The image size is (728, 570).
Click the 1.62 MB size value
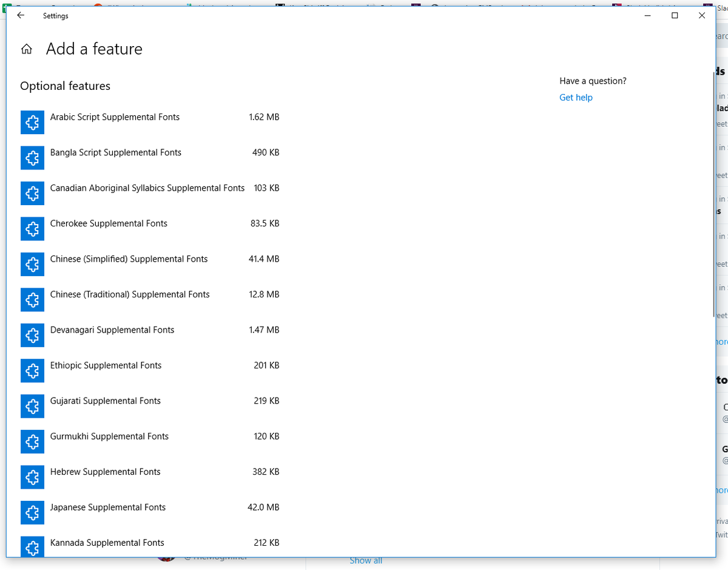point(264,117)
